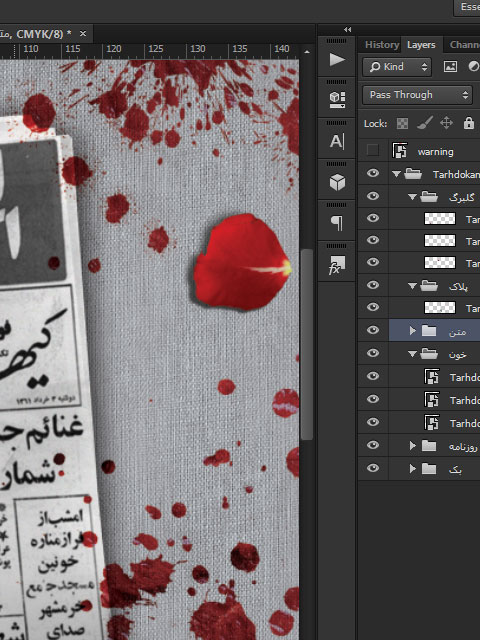Click the Tarhdokan group folder icon
Screen dimensions: 480x640
click(413, 174)
